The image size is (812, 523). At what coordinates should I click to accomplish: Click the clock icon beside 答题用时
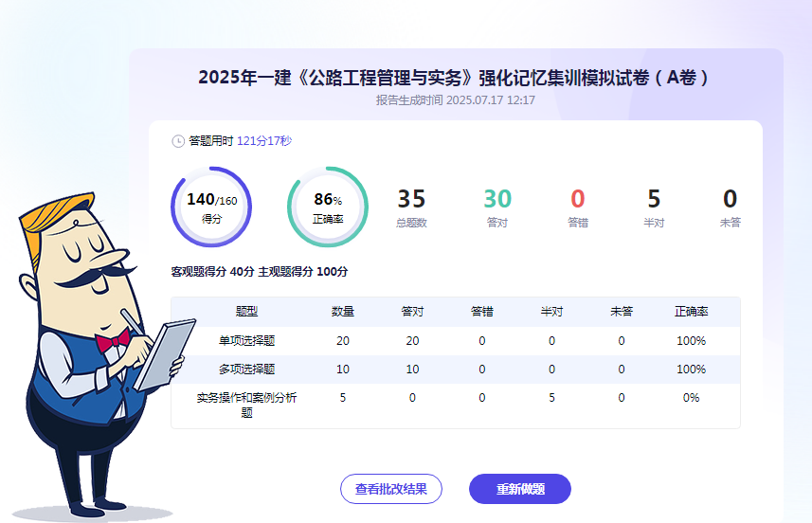178,141
